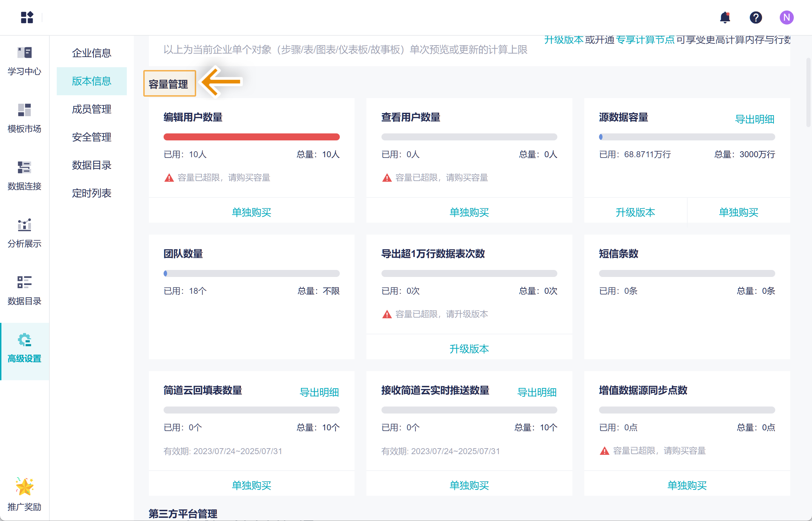Click 升级版本 under 源数据容量
The width and height of the screenshot is (812, 521).
(635, 212)
